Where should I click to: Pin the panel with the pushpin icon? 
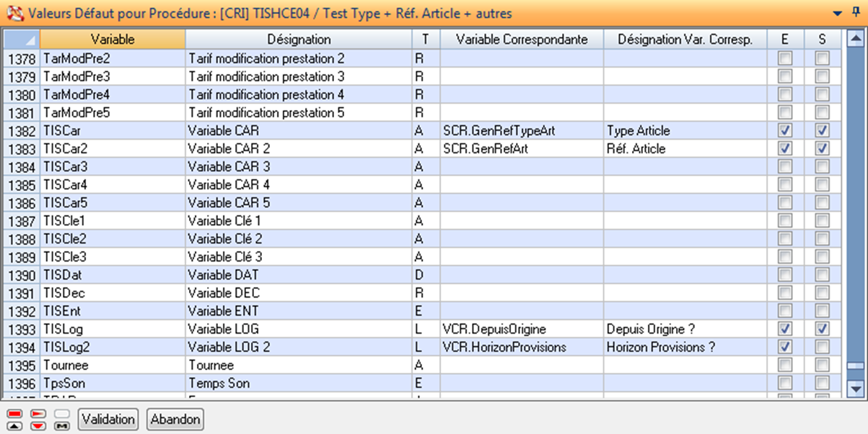click(857, 13)
